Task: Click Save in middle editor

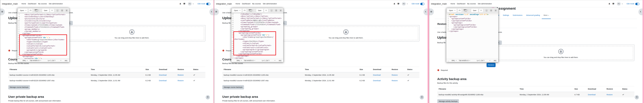Action: 259,10
